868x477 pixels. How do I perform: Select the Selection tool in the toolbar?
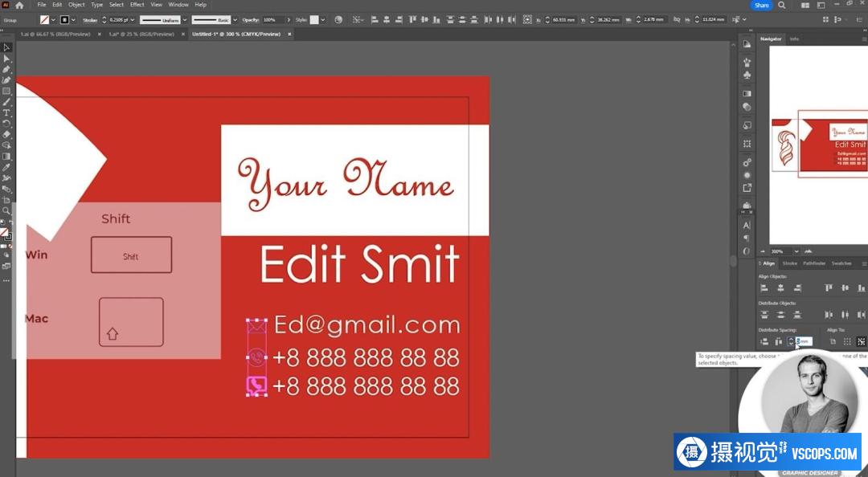[x=6, y=47]
